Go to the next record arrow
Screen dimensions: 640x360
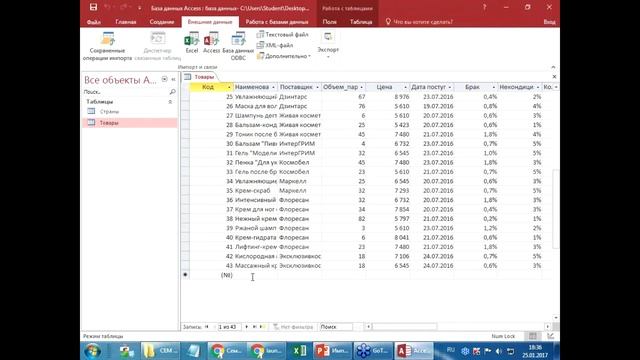point(247,327)
